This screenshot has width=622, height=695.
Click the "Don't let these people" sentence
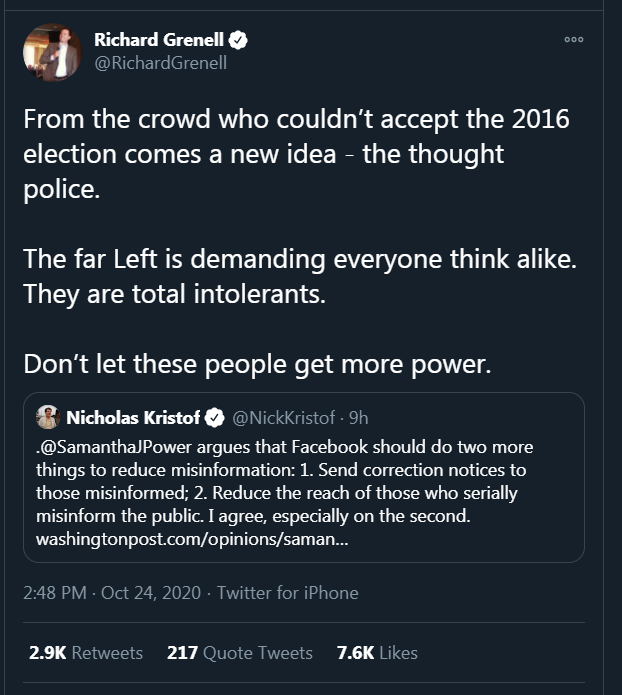[x=258, y=363]
